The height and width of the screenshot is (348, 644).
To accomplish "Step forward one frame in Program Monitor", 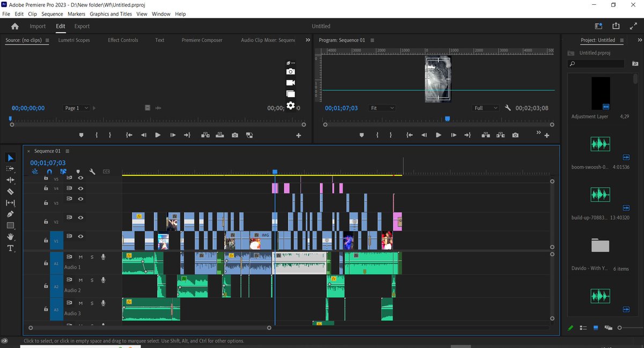I will pos(453,135).
